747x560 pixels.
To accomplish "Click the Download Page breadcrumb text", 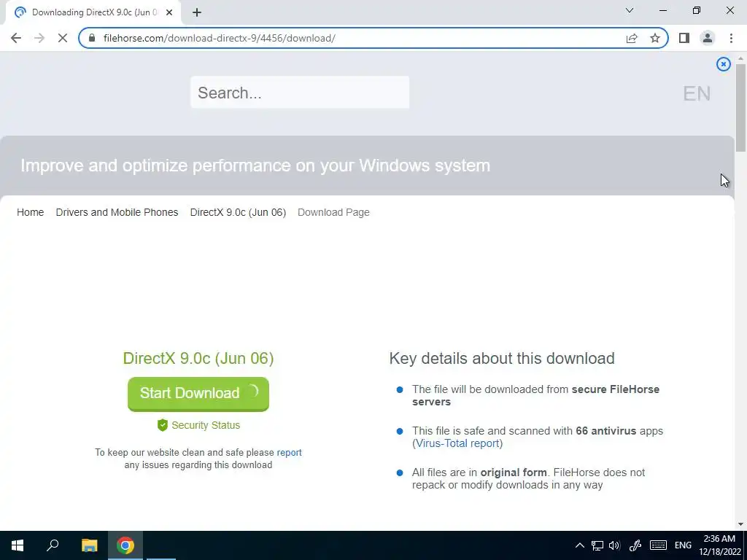I will point(333,212).
